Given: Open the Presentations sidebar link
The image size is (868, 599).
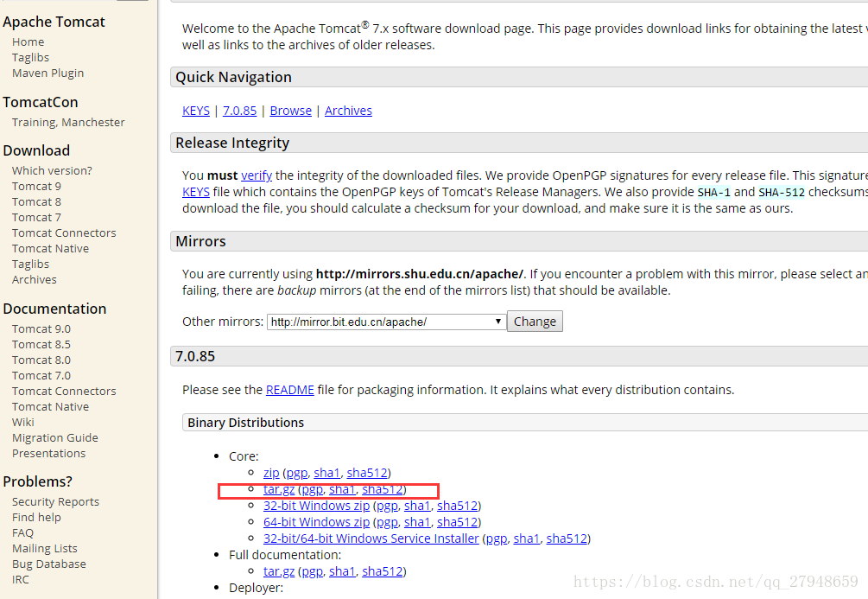Looking at the screenshot, I should coord(48,453).
